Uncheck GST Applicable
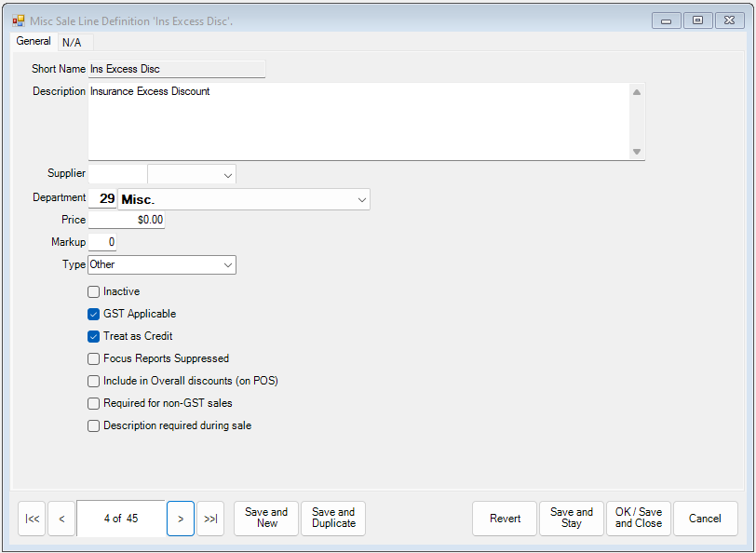Viewport: 756px width, 553px height. [93, 314]
